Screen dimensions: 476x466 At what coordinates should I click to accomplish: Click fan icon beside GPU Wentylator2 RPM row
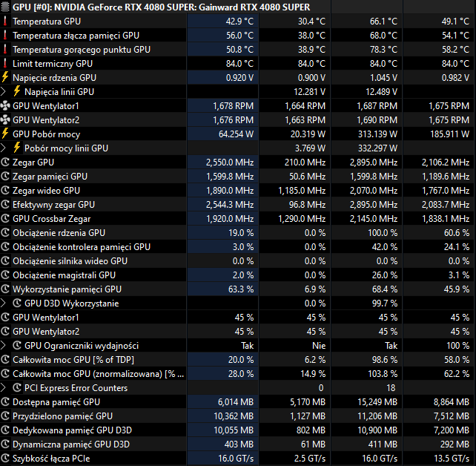(x=5, y=120)
